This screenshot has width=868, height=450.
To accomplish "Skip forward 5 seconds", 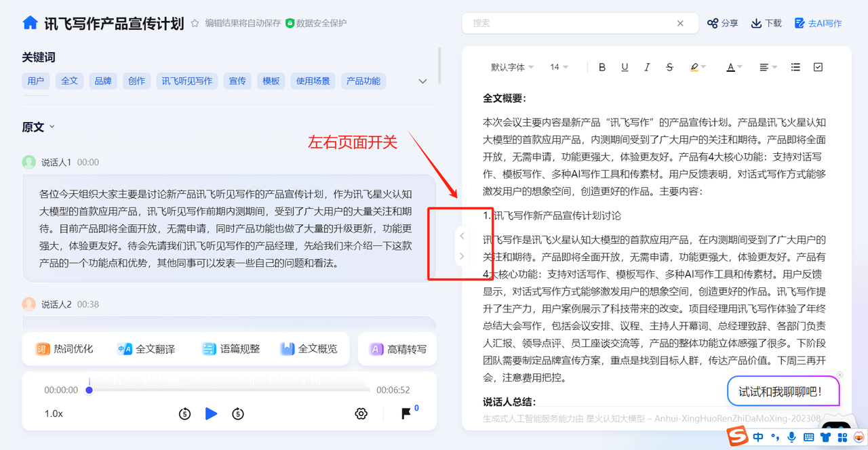I will (x=237, y=413).
